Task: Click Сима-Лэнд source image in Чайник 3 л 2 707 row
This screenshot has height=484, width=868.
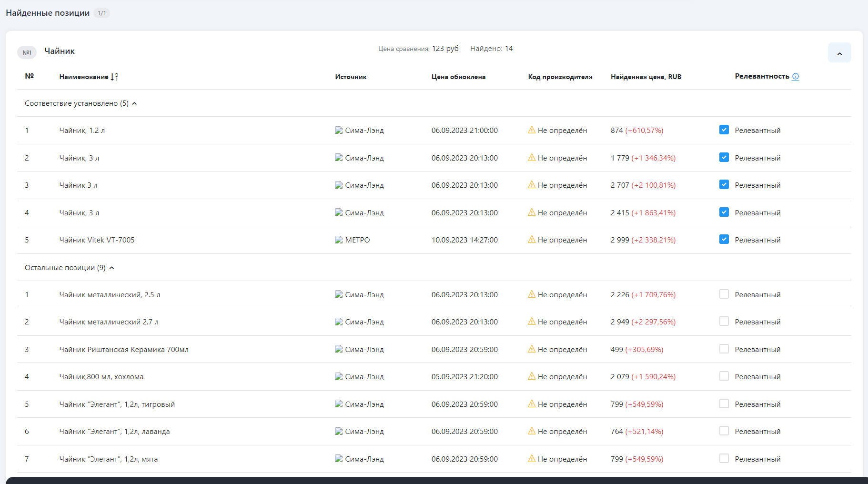Action: (x=339, y=185)
